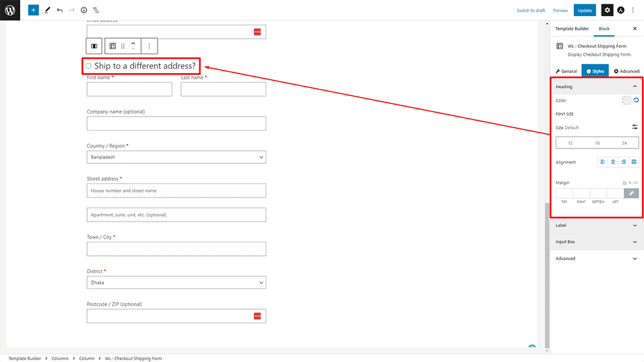Open the WordPress logo menu
The image size is (644, 362).
tap(10, 10)
